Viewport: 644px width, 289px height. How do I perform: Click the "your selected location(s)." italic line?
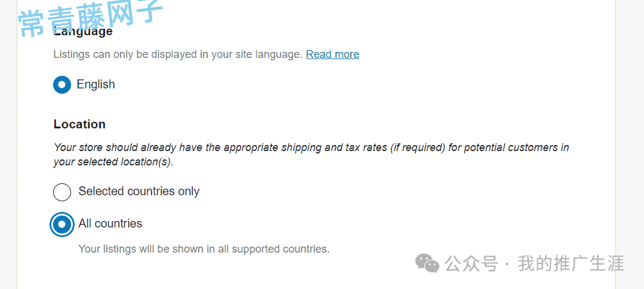(113, 162)
